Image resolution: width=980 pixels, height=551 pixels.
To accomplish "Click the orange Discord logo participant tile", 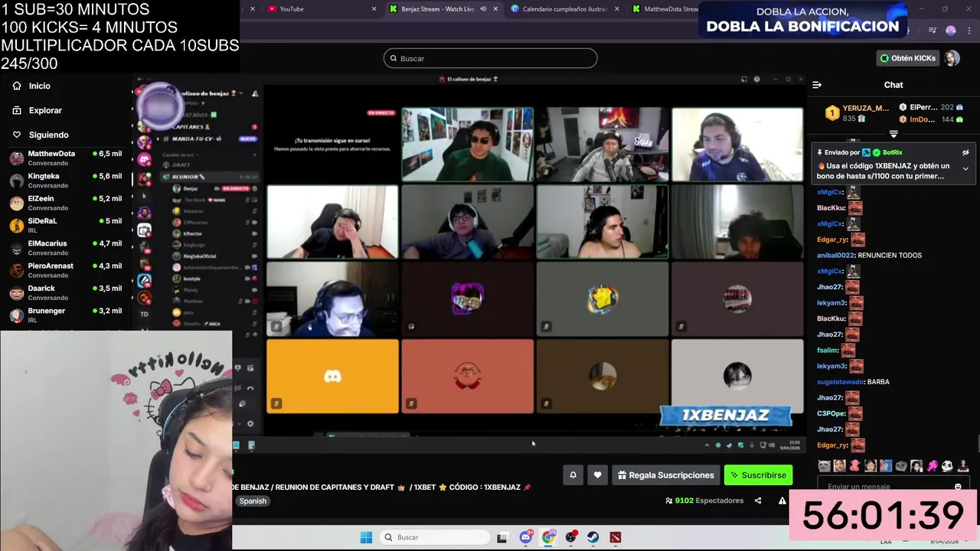I will [332, 377].
